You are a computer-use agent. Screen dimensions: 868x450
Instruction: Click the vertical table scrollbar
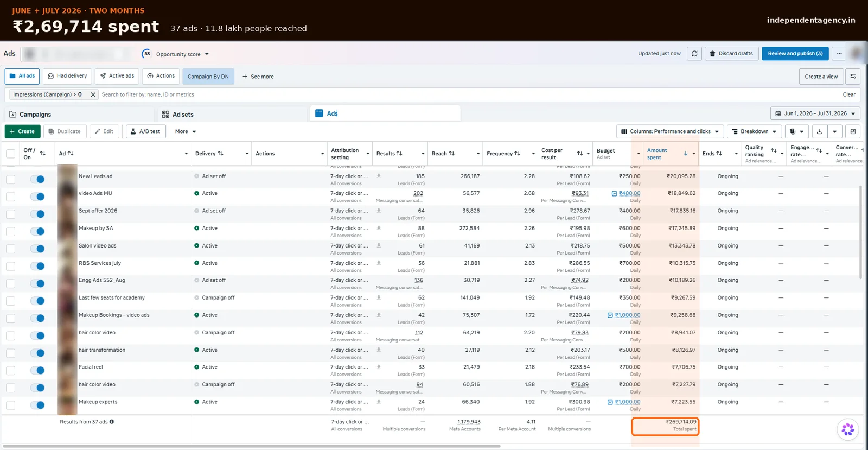(x=860, y=232)
